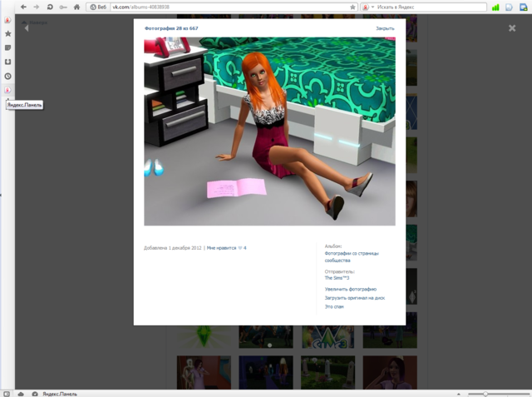
Task: Focus the Искать в Яндекс search field
Action: tap(431, 7)
